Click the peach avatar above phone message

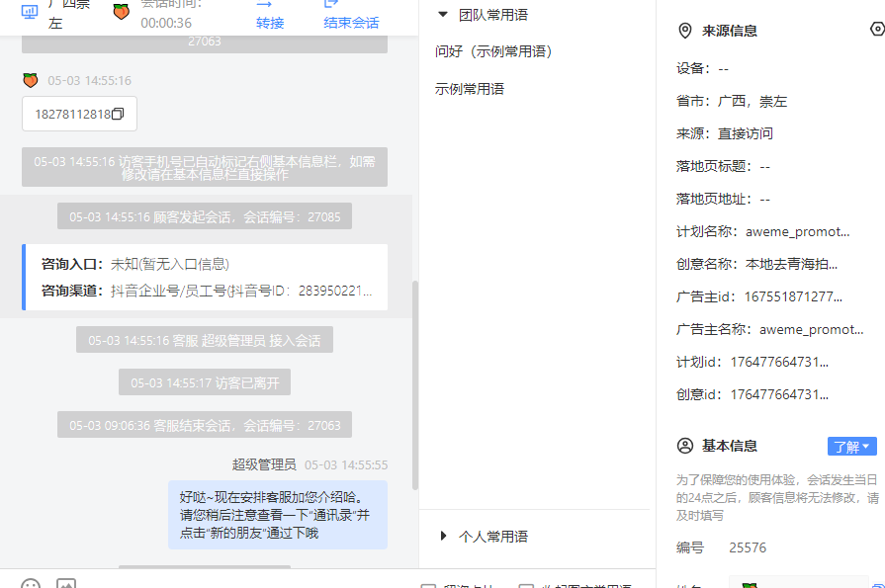pyautogui.click(x=31, y=81)
